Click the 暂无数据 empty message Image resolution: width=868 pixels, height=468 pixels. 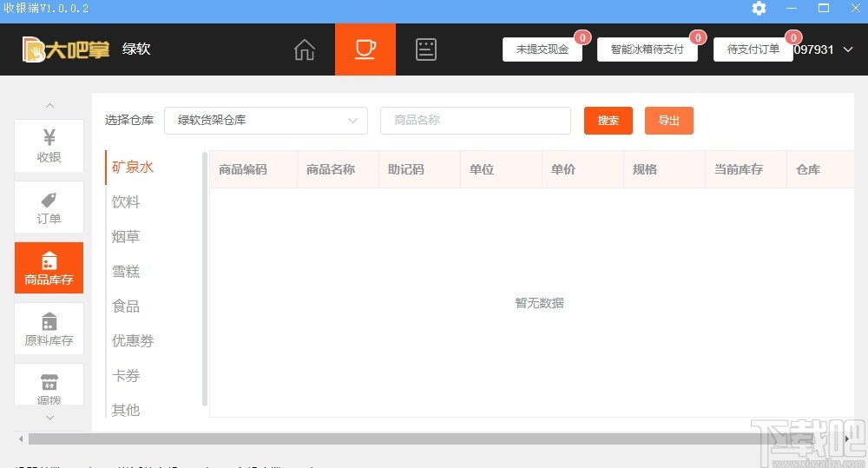point(539,303)
